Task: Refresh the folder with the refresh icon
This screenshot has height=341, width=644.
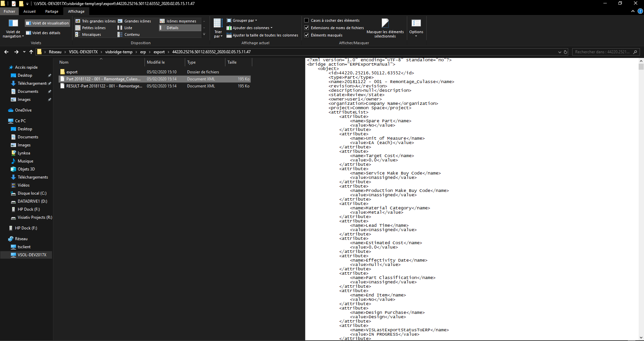Action: [566, 52]
